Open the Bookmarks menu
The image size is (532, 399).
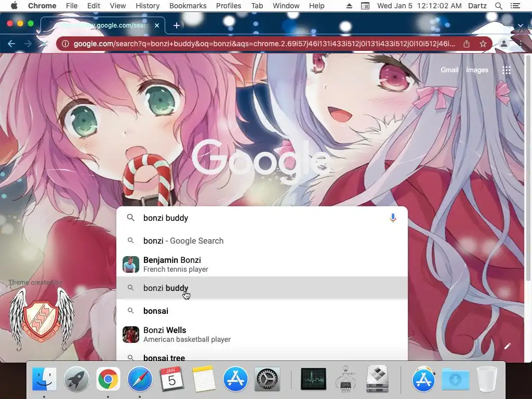[x=188, y=6]
